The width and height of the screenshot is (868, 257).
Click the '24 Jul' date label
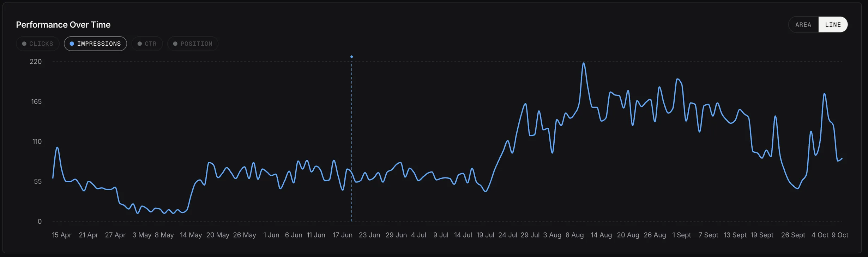click(x=508, y=235)
